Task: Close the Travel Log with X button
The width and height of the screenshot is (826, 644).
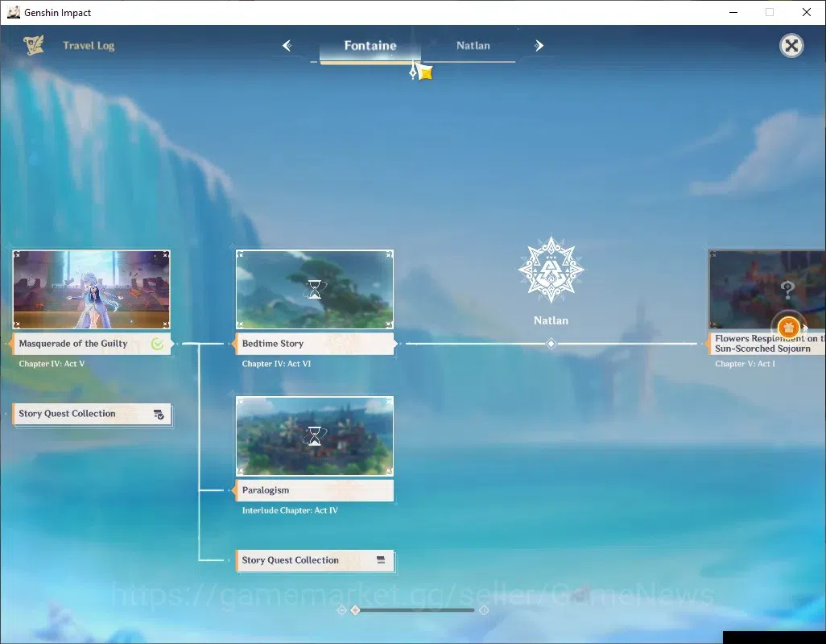Action: point(791,46)
